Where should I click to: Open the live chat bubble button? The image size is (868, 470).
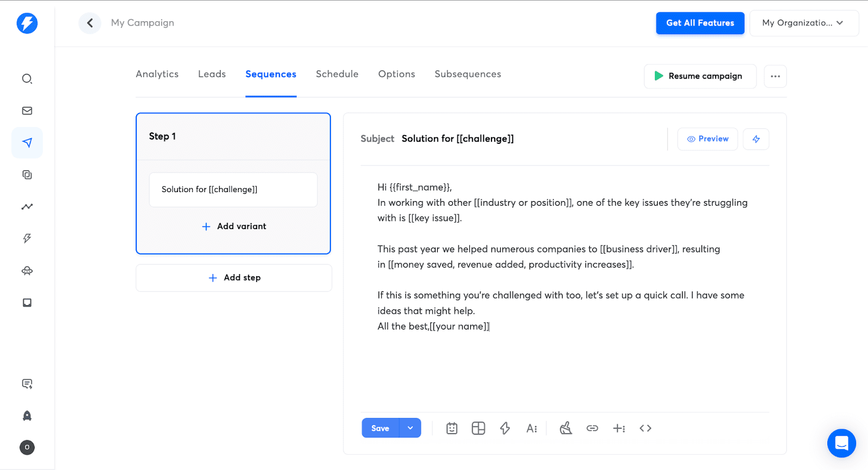841,443
